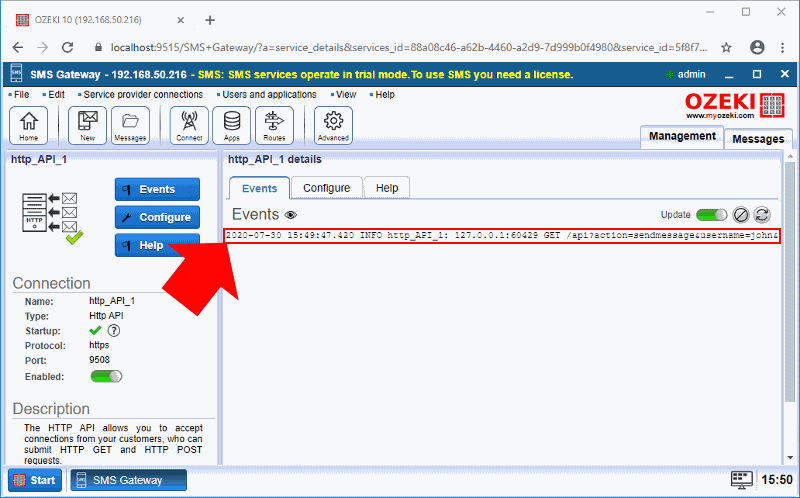
Task: Toggle the connection Enabled switch
Action: click(x=106, y=376)
